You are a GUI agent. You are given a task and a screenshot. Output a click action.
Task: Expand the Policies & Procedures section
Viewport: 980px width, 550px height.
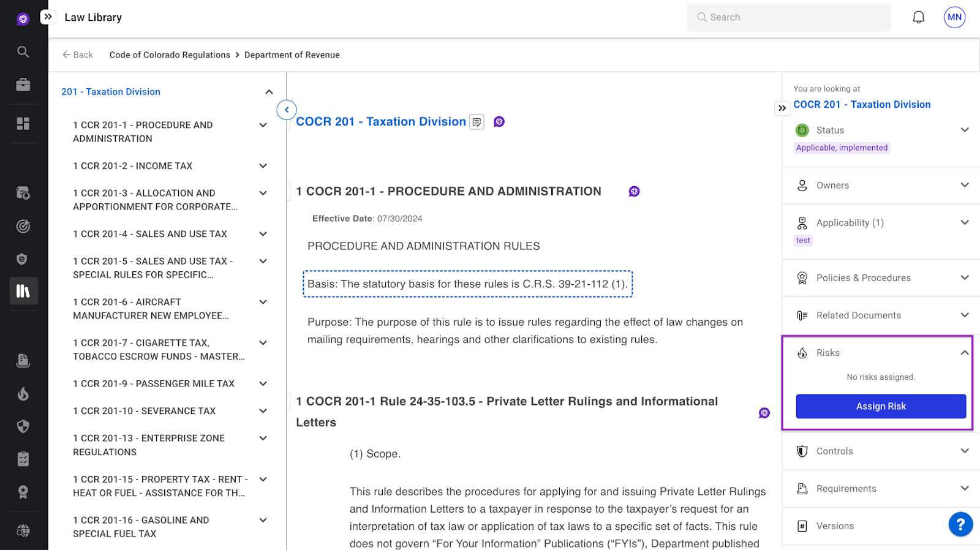(x=964, y=278)
